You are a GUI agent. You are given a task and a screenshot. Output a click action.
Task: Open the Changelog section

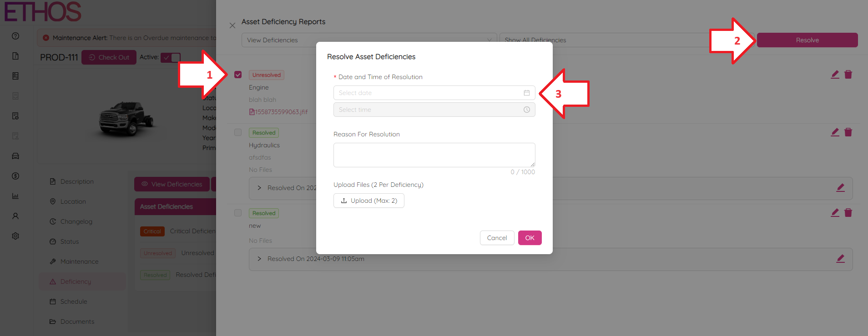tap(76, 221)
